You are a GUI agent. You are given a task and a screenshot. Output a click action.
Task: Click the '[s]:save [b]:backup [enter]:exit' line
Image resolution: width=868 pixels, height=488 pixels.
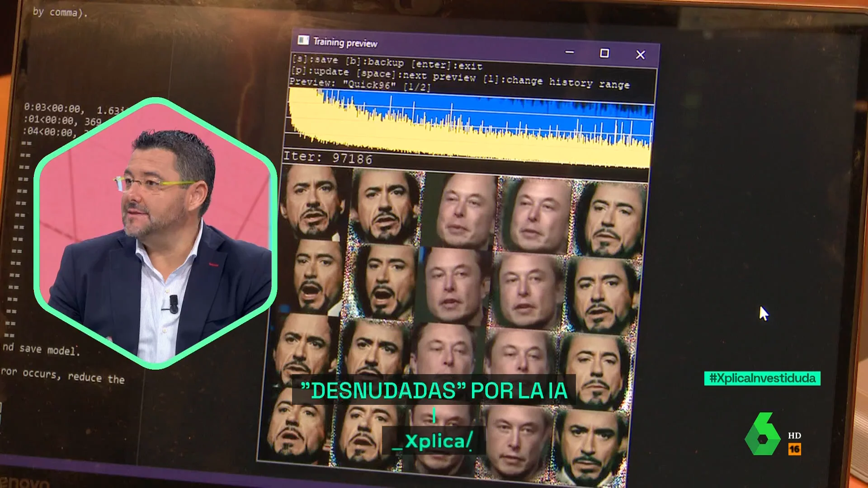(x=387, y=62)
